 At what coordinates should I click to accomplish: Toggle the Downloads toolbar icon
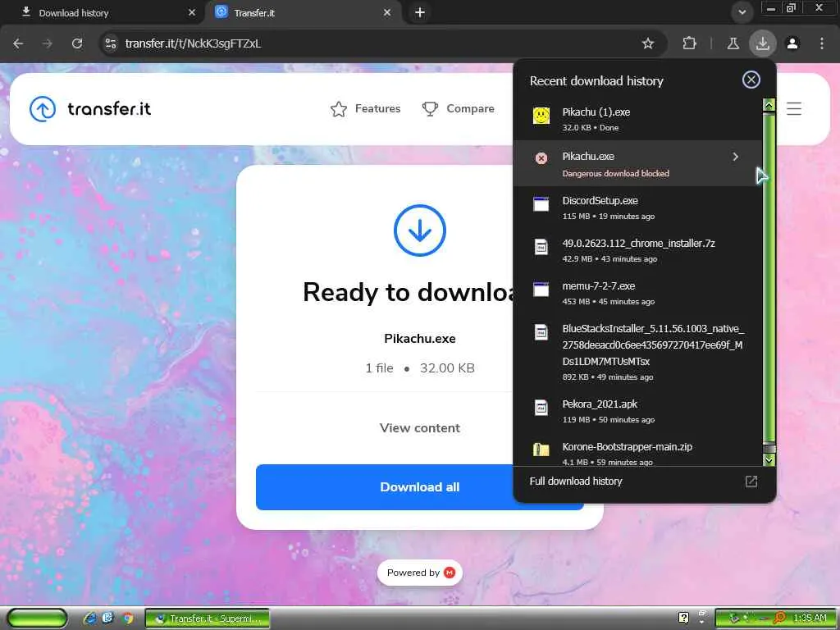(x=763, y=43)
